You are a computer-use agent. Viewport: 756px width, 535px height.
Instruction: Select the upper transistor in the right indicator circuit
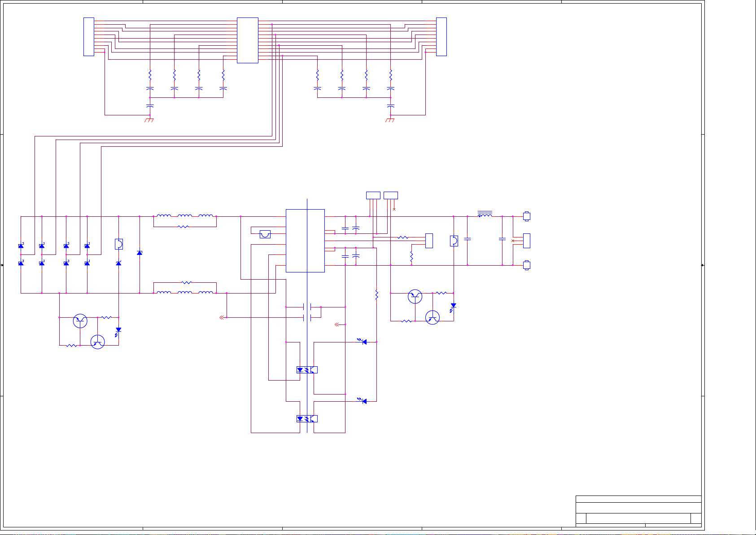click(x=415, y=297)
